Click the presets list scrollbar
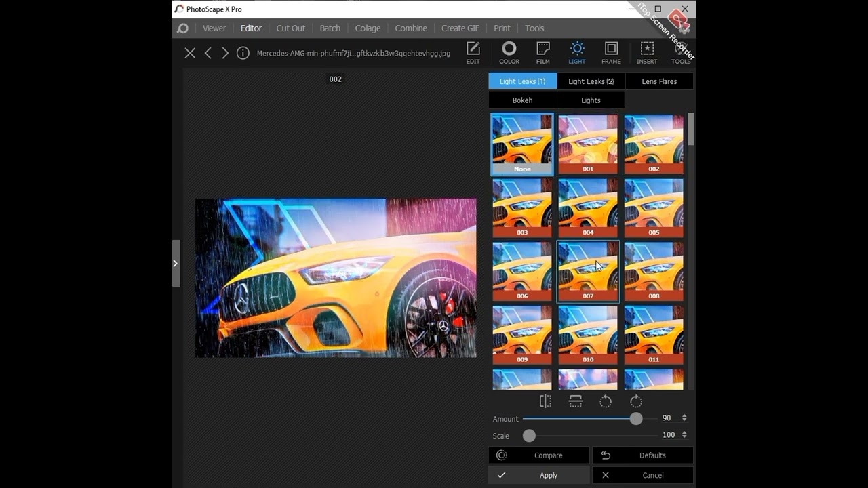Screen dimensions: 868x488 click(691, 129)
